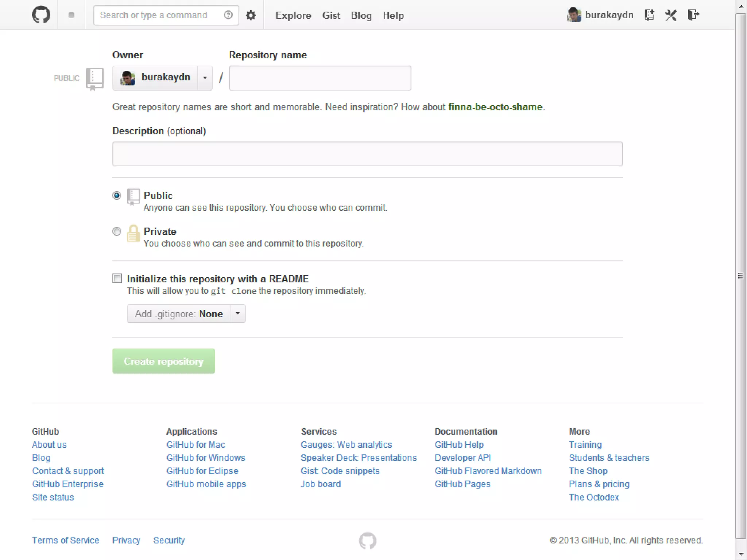Open Contact & support footer link
The width and height of the screenshot is (747, 560).
[68, 471]
